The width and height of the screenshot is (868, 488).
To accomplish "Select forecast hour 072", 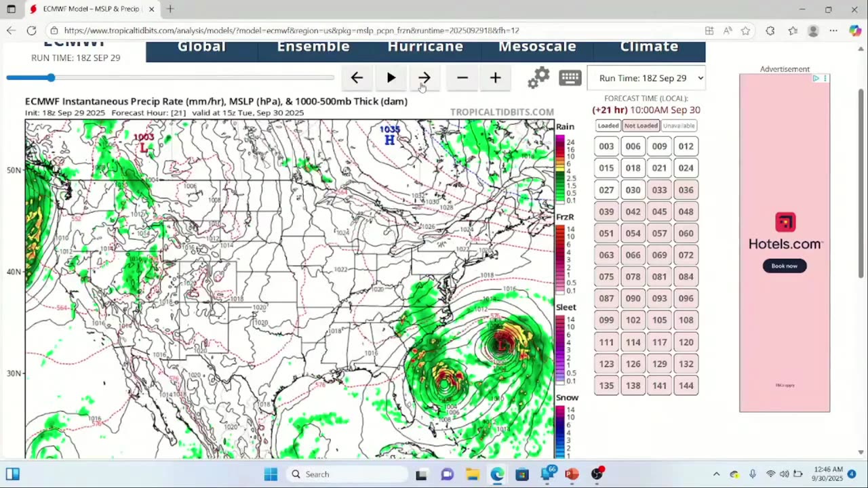I will pos(686,255).
